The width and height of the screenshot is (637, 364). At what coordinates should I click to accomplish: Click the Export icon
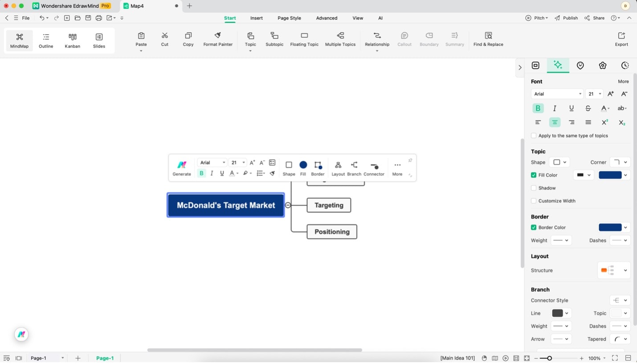click(x=621, y=39)
